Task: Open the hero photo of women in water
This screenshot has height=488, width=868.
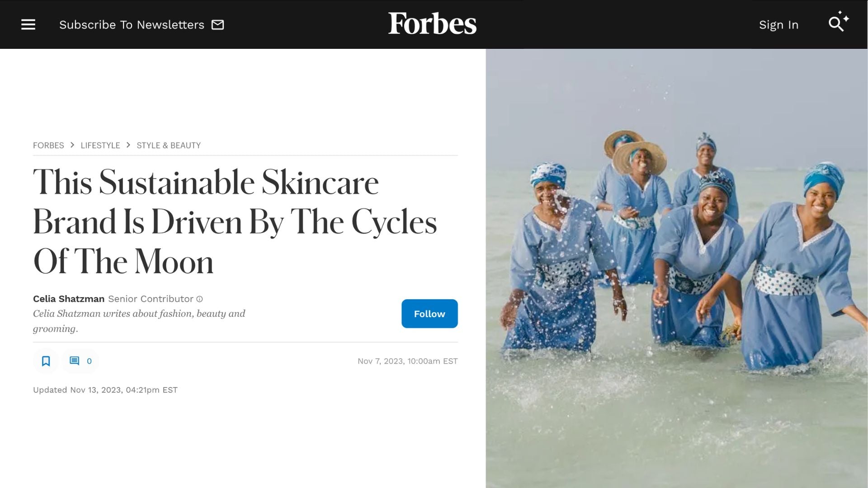Action: point(676,267)
